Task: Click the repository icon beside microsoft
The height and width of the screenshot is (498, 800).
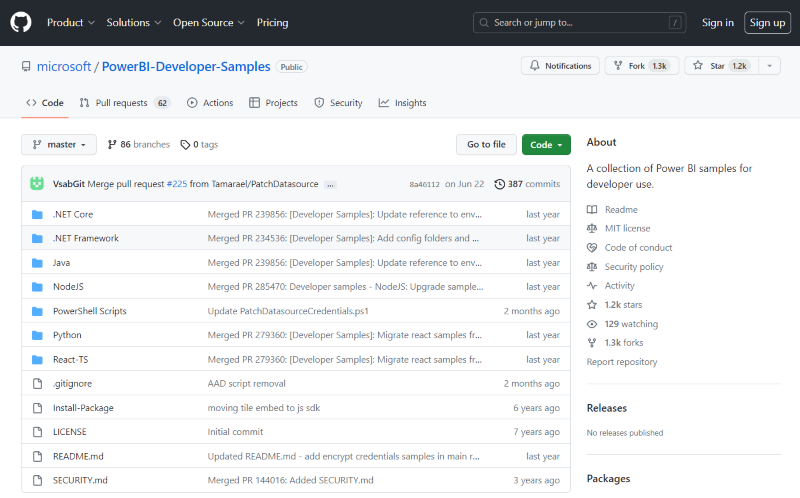Action: click(x=26, y=66)
